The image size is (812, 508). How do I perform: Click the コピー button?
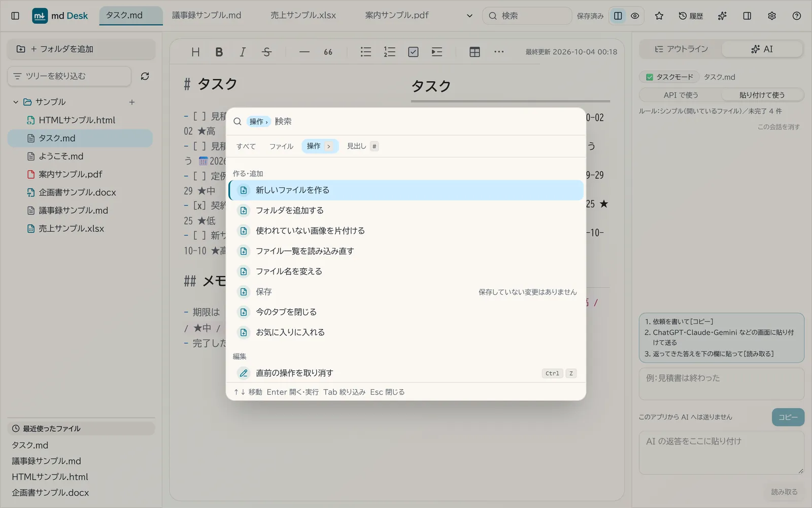tap(788, 417)
